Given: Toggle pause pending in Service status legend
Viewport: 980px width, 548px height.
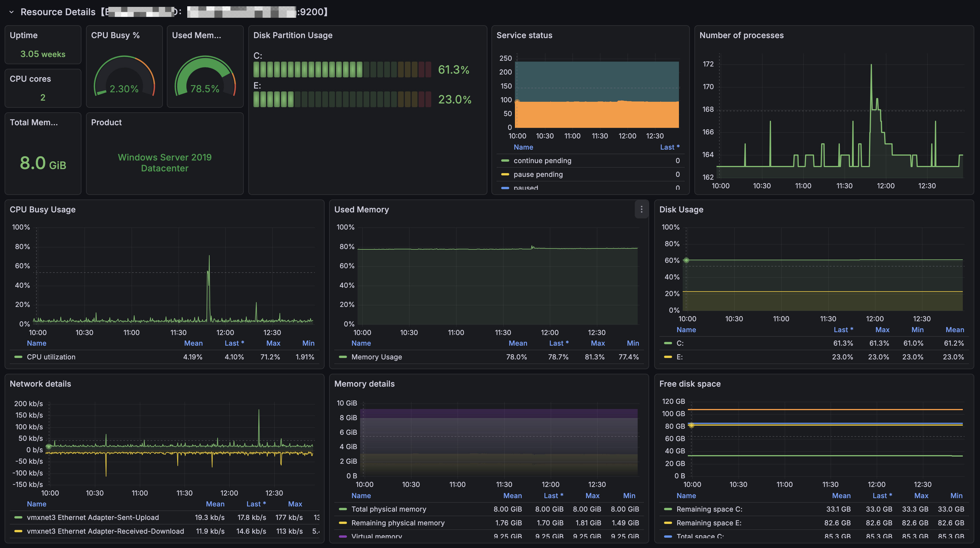Looking at the screenshot, I should 538,174.
